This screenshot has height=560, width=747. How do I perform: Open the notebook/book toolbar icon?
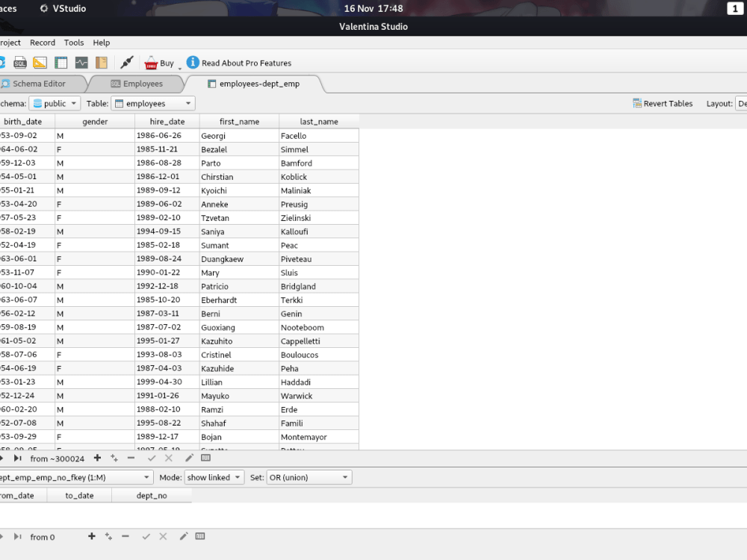[102, 63]
